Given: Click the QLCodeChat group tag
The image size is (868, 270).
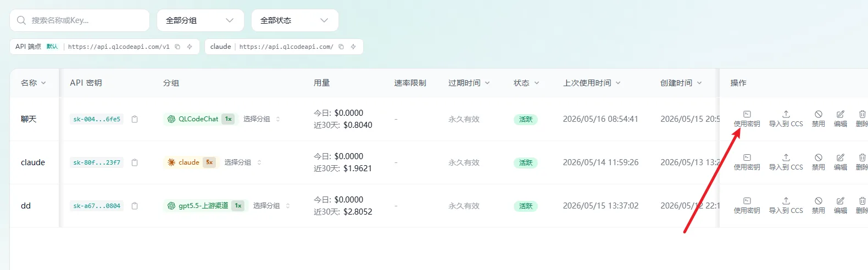Looking at the screenshot, I should 200,119.
